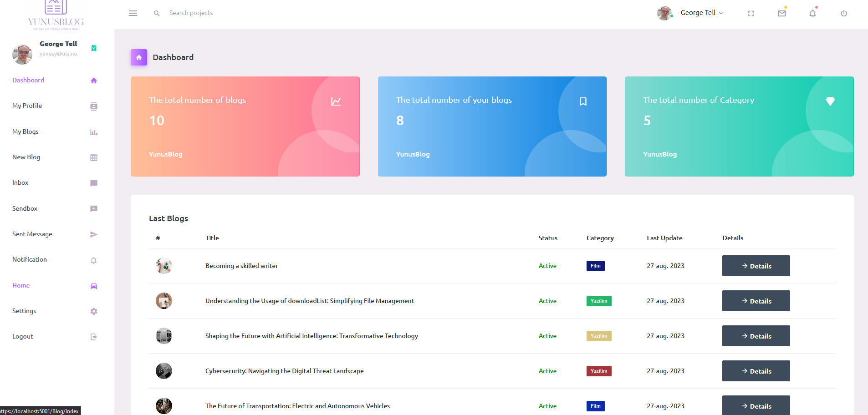Image resolution: width=868 pixels, height=415 pixels.
Task: Click the Inbox chat bubble icon
Action: [x=94, y=183]
